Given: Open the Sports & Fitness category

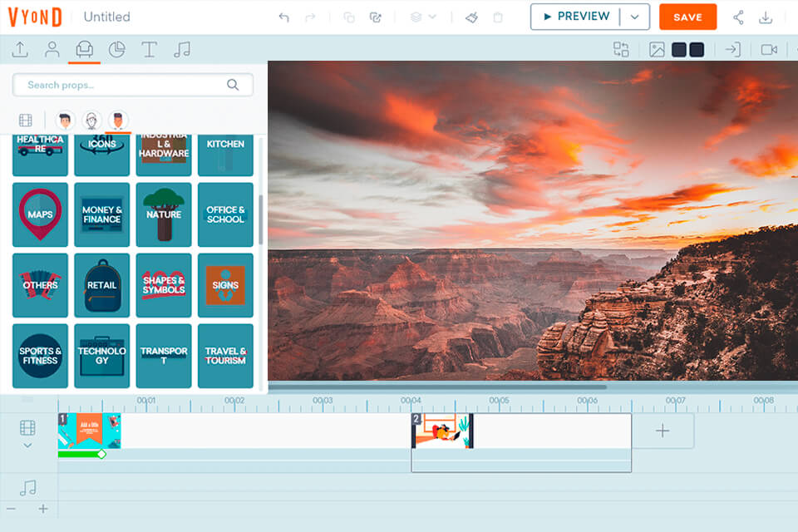Looking at the screenshot, I should [x=40, y=356].
